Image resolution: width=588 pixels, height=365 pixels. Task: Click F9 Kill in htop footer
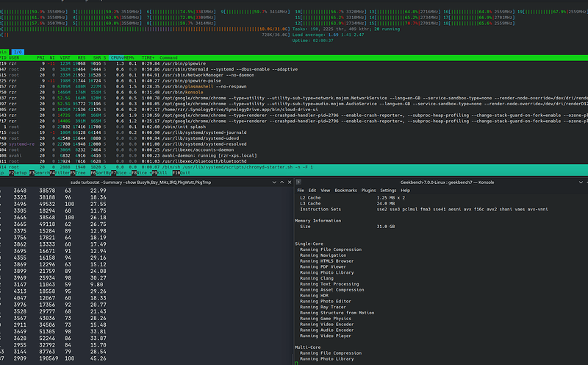point(159,173)
